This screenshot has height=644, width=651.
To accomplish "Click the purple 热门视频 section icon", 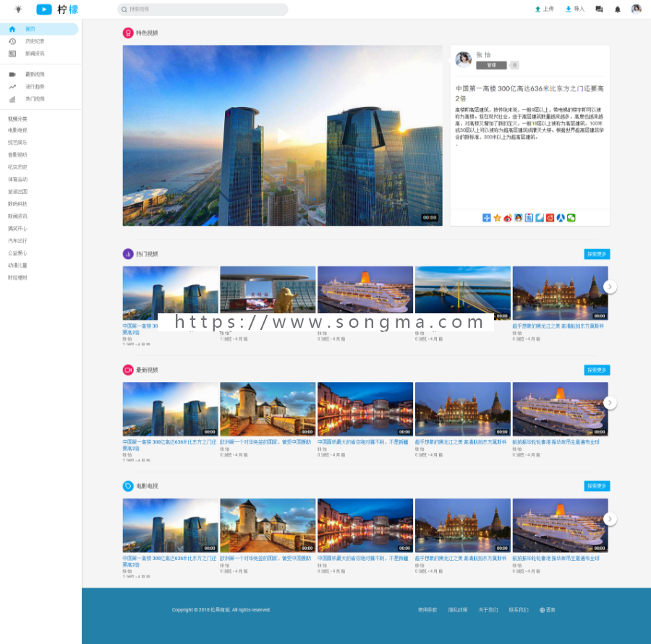I will click(128, 254).
